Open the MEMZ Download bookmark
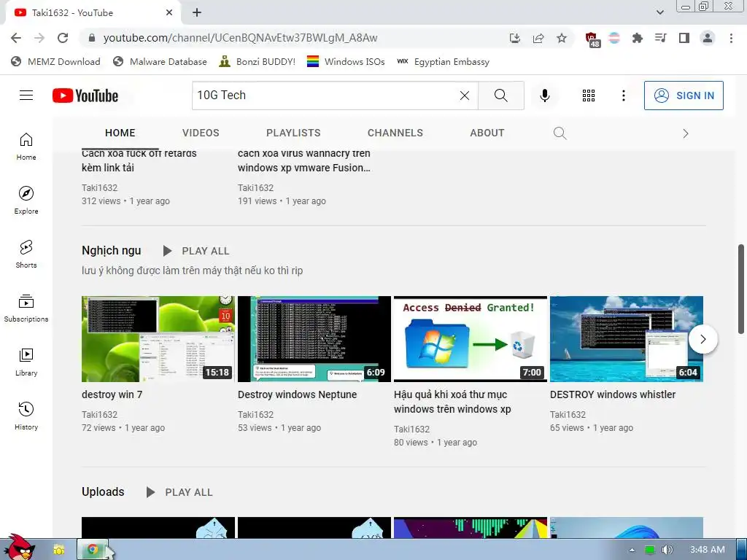Viewport: 747px width, 560px height. coord(55,61)
